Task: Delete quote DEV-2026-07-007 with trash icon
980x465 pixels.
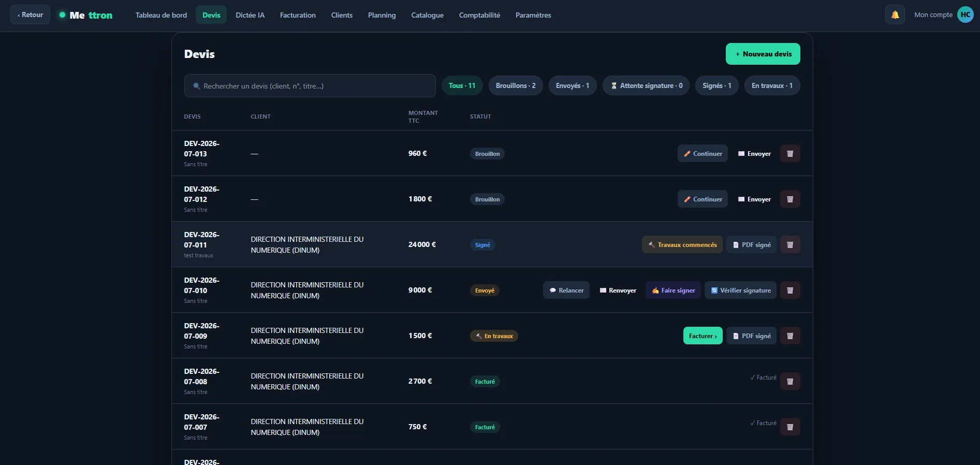Action: click(x=790, y=427)
